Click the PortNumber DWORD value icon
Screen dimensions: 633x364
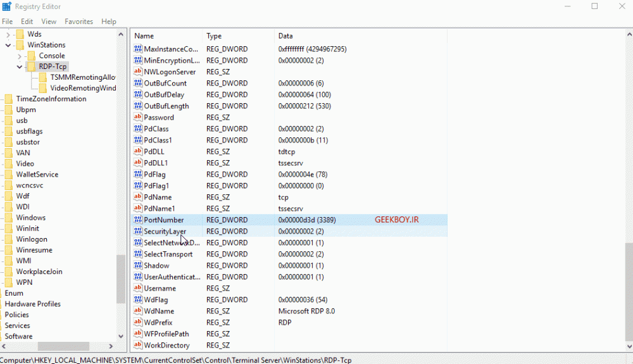point(138,220)
